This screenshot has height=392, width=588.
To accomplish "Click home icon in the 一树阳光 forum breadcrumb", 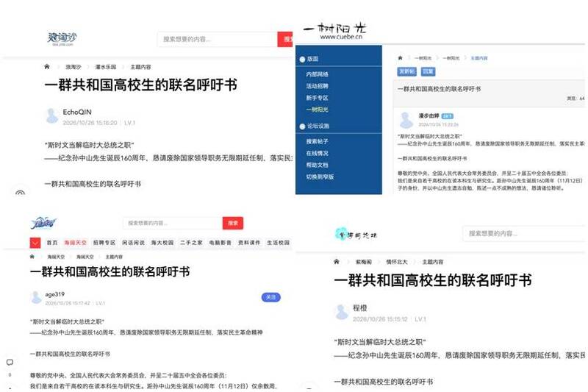I will (400, 58).
